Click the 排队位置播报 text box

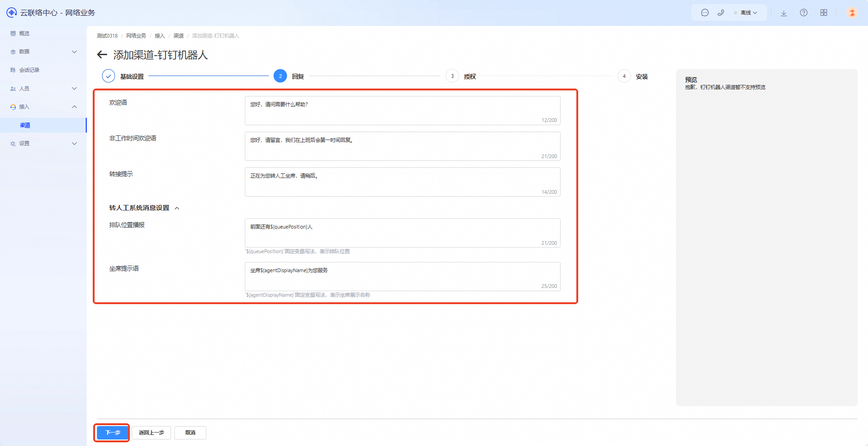(402, 233)
